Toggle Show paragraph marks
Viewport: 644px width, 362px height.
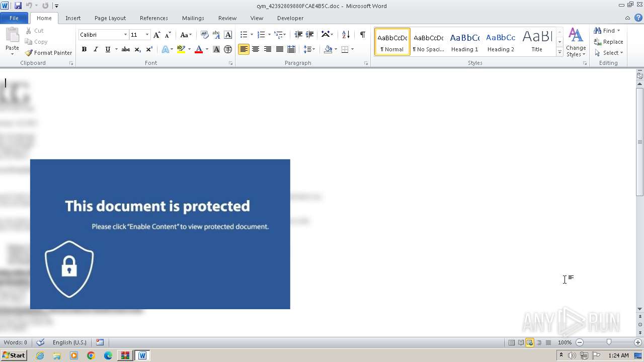362,35
